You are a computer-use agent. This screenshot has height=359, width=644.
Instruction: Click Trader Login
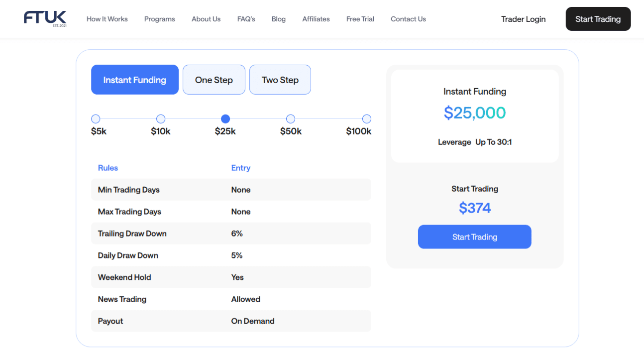pos(523,19)
